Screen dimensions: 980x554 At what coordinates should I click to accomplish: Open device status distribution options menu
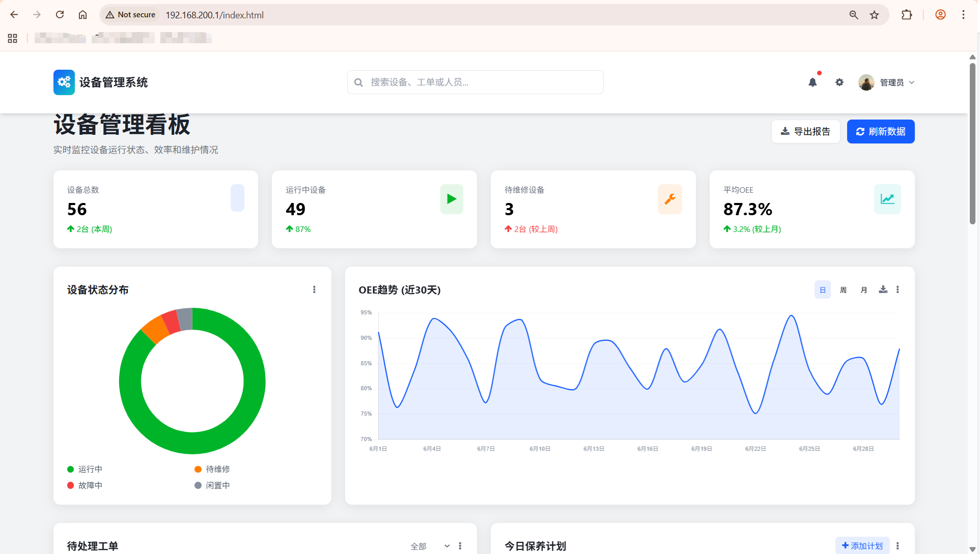(x=314, y=289)
